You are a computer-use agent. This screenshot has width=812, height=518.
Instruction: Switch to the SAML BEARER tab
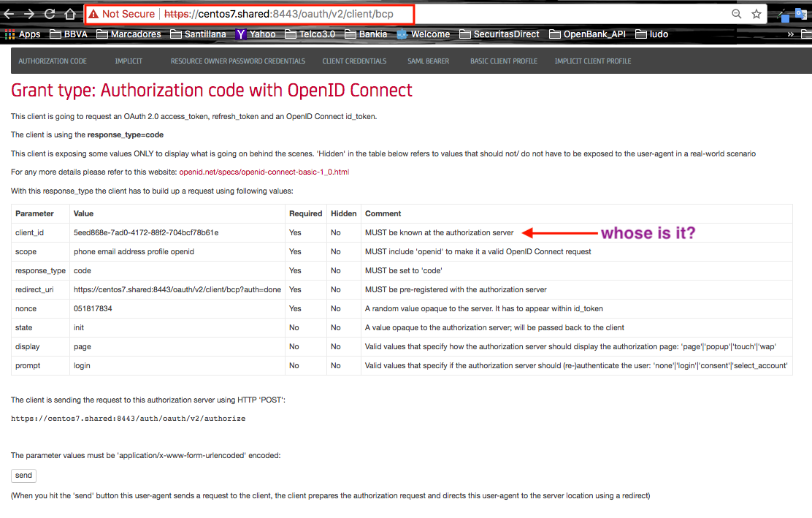428,61
